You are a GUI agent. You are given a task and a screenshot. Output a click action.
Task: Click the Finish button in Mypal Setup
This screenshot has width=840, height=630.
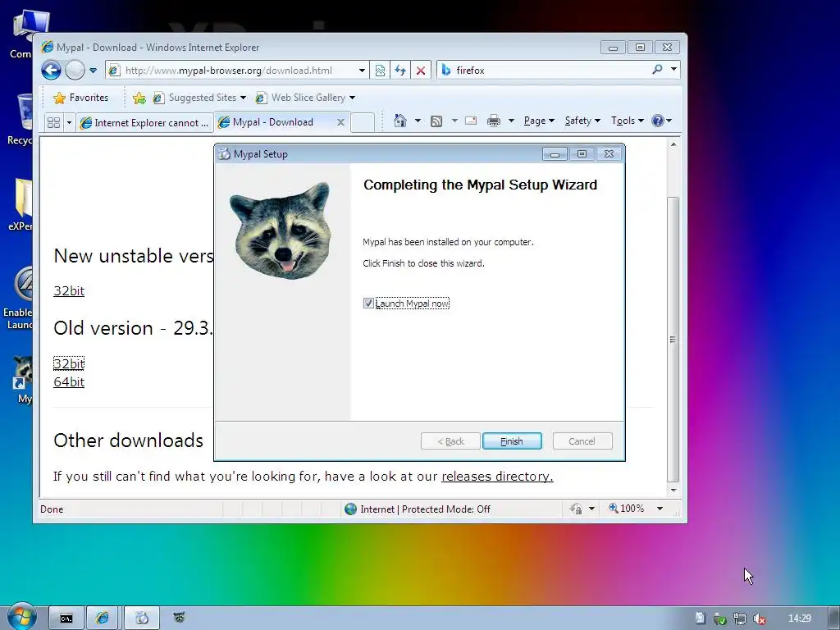[x=512, y=441]
